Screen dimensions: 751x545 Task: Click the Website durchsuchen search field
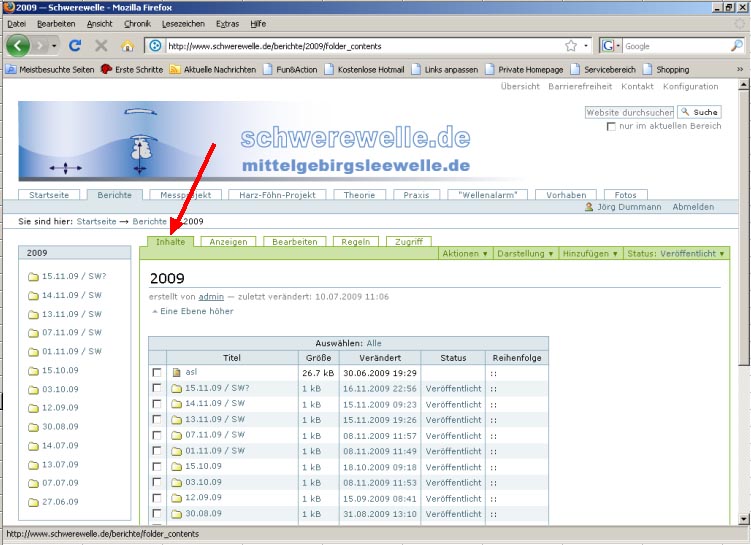(629, 112)
